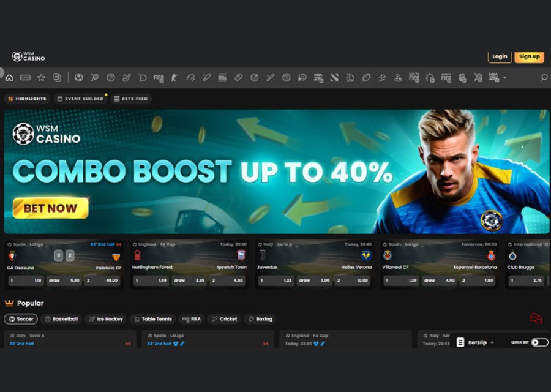The width and height of the screenshot is (551, 392).
Task: Toggle the Quick Bet switch
Action: pos(540,342)
